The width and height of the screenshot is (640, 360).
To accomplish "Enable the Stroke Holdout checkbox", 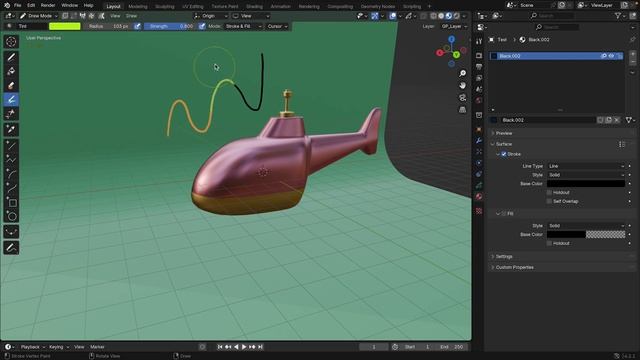I will click(x=549, y=193).
